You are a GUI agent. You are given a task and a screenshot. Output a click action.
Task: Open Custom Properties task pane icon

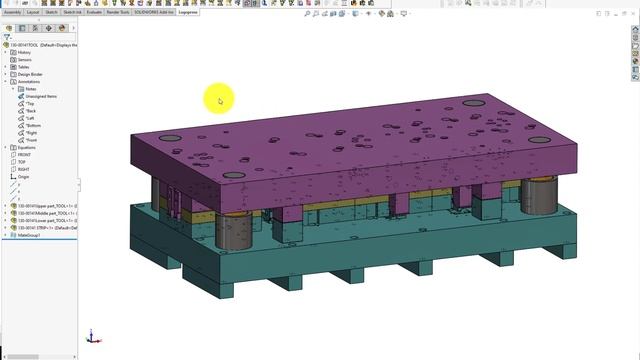[x=635, y=70]
